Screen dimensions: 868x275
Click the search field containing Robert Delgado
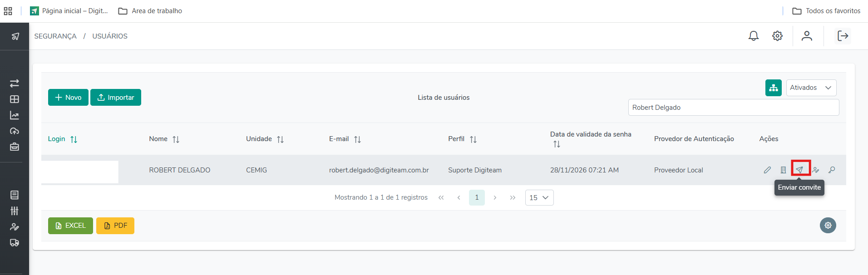733,108
